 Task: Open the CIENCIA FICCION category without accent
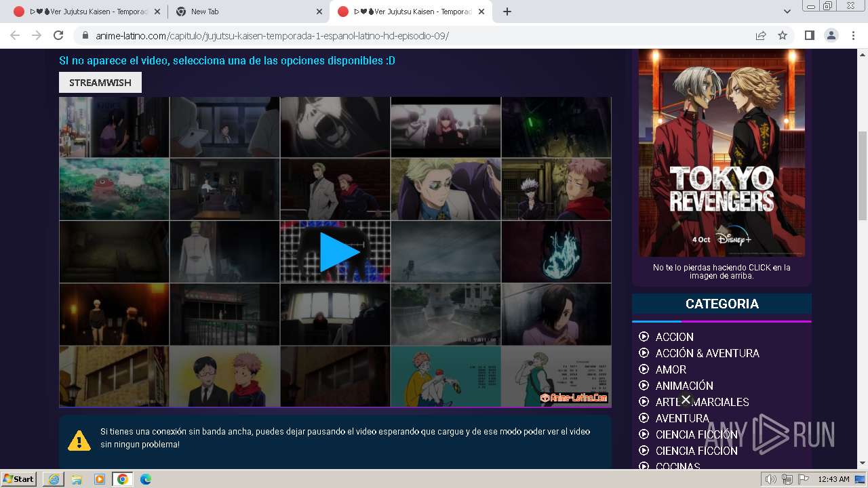[696, 451]
